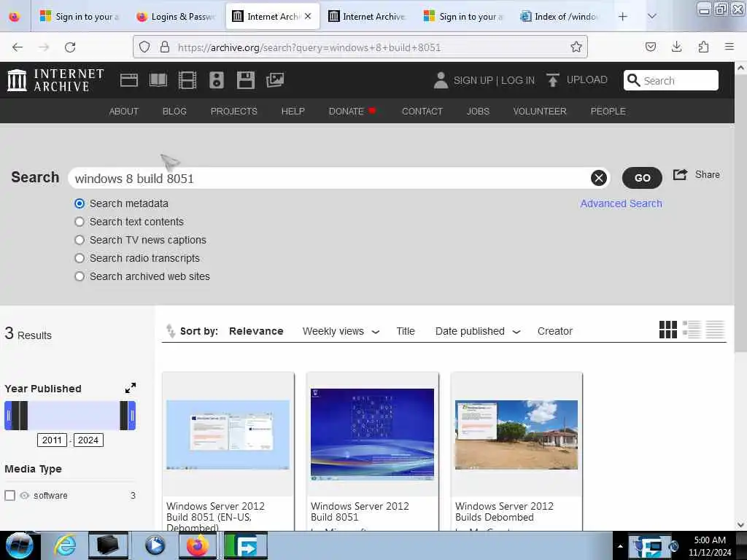Open tracking protection shield icon
Viewport: 747px width, 560px height.
pos(144,47)
